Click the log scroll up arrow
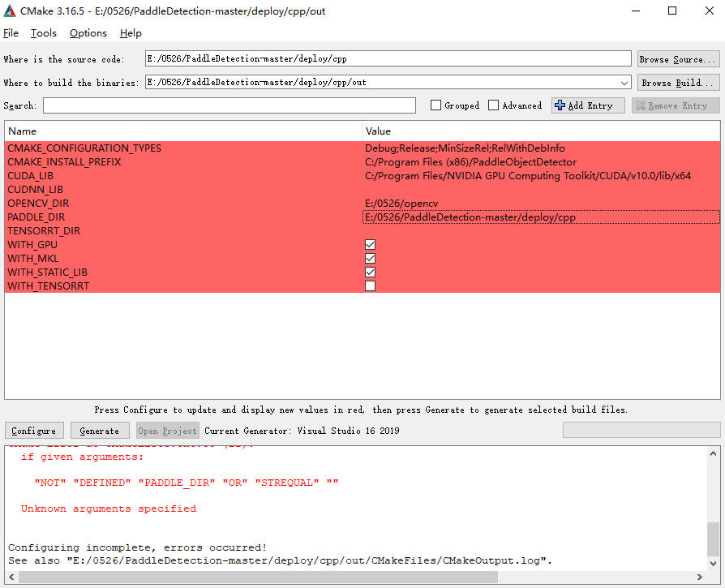 (x=714, y=453)
